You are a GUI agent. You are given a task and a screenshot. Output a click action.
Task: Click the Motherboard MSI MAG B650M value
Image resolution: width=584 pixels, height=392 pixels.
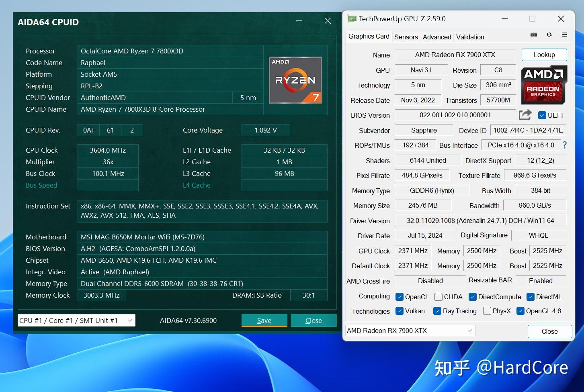click(203, 237)
